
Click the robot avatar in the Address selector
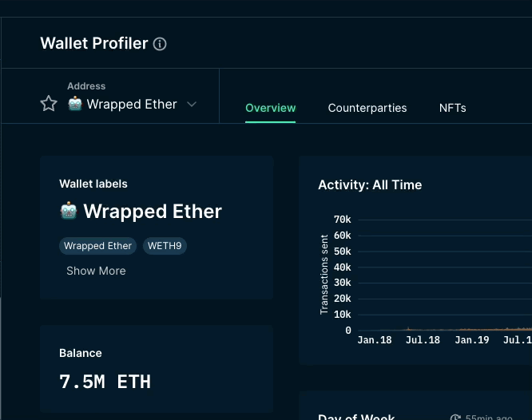[x=75, y=104]
